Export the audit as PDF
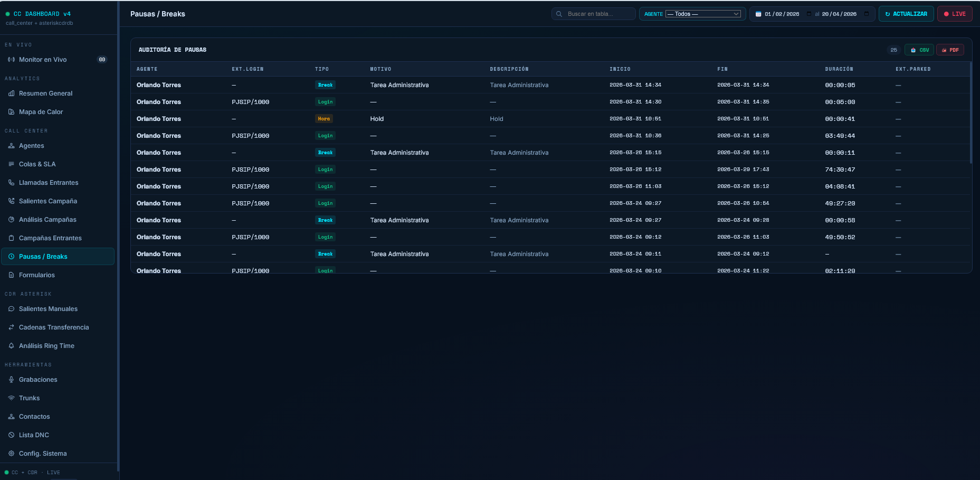 pos(950,50)
